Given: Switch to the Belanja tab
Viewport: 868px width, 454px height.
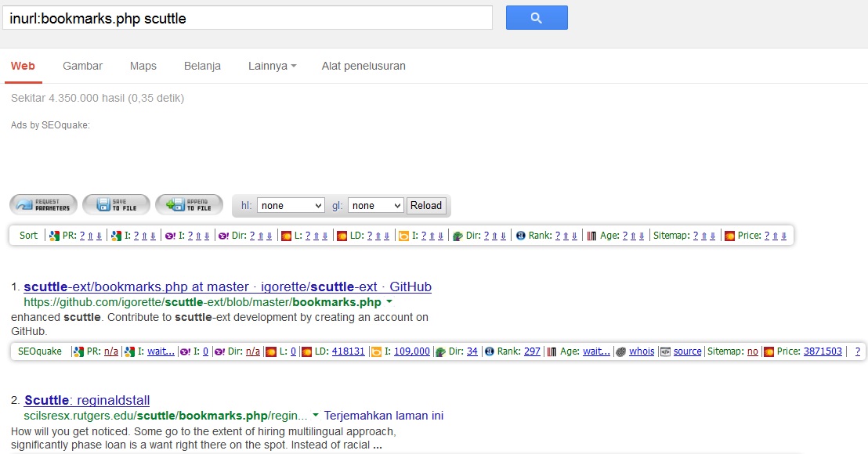Looking at the screenshot, I should 202,66.
